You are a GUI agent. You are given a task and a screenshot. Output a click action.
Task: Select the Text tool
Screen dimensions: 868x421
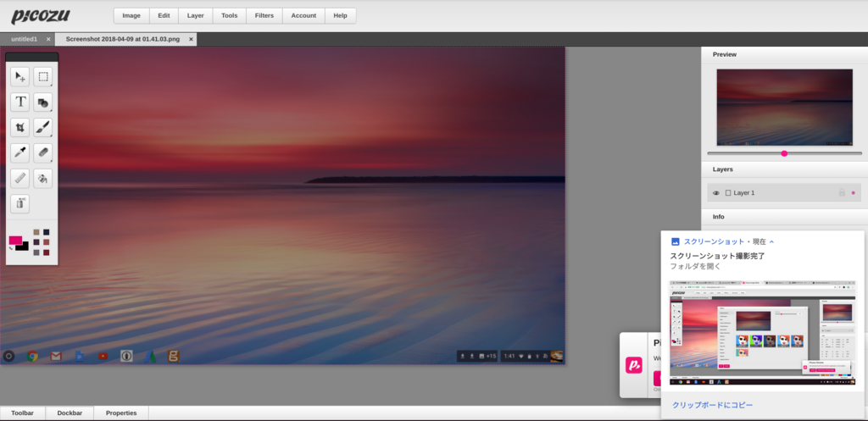20,102
